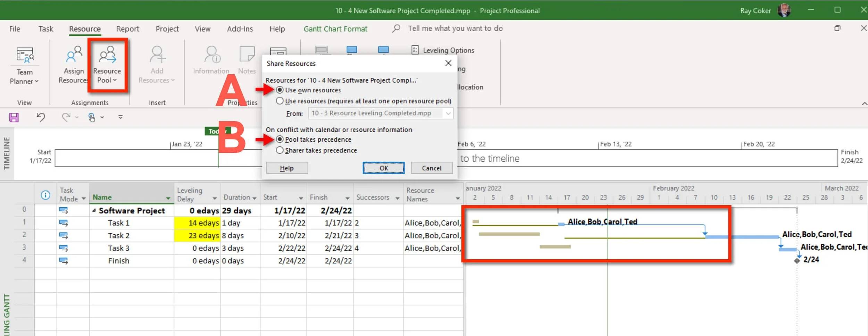
Task: Click Task 2 start date 2/10/22
Action: coord(283,235)
